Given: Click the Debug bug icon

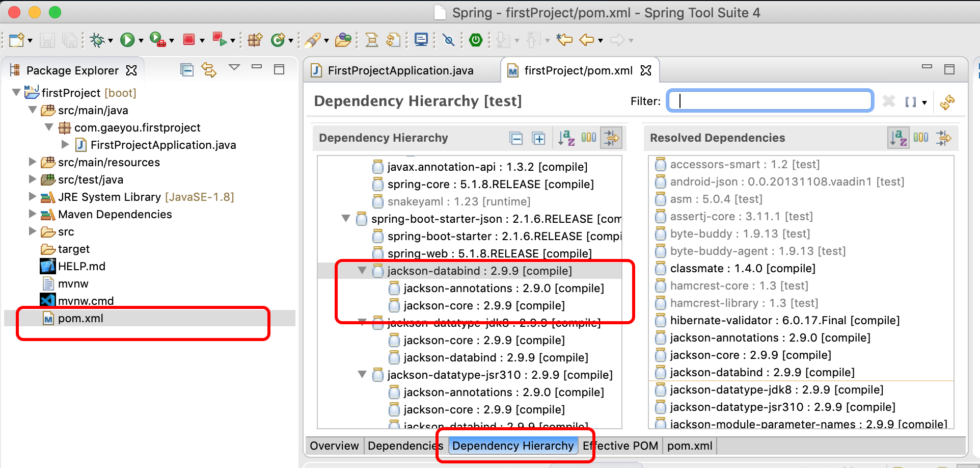Looking at the screenshot, I should pyautogui.click(x=97, y=40).
